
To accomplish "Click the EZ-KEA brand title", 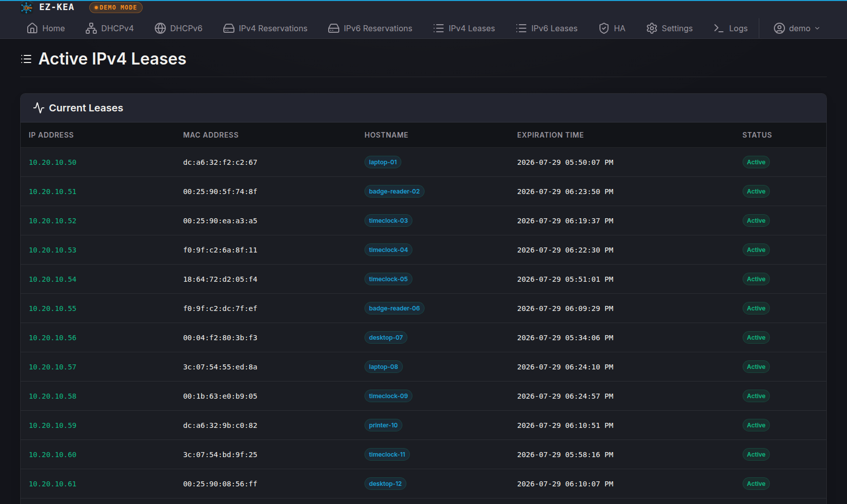I will (56, 7).
